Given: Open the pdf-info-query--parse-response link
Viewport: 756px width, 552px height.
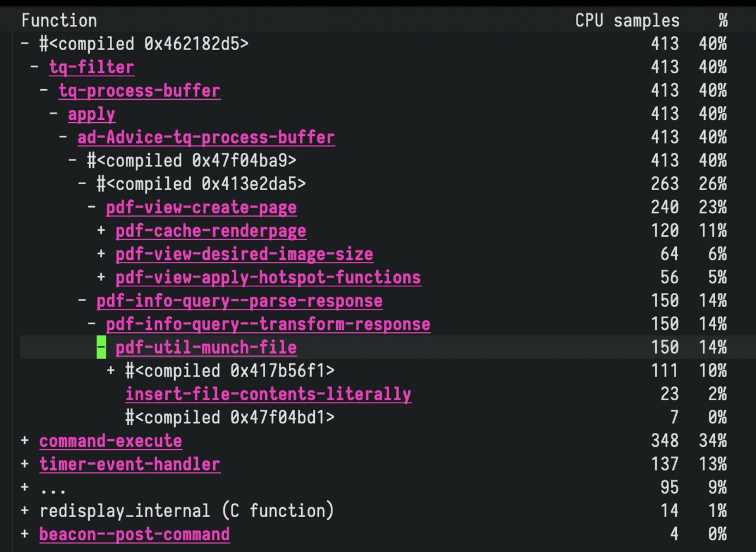Looking at the screenshot, I should pos(239,301).
